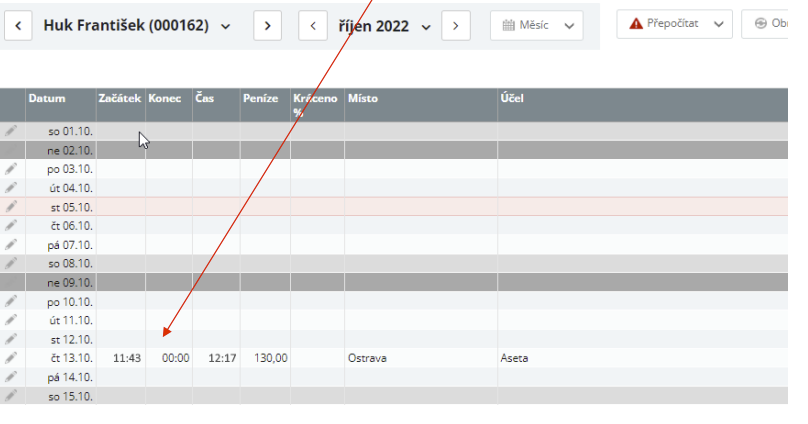The width and height of the screenshot is (808, 424).
Task: Select the ne 09.10. date cell
Action: click(61, 282)
